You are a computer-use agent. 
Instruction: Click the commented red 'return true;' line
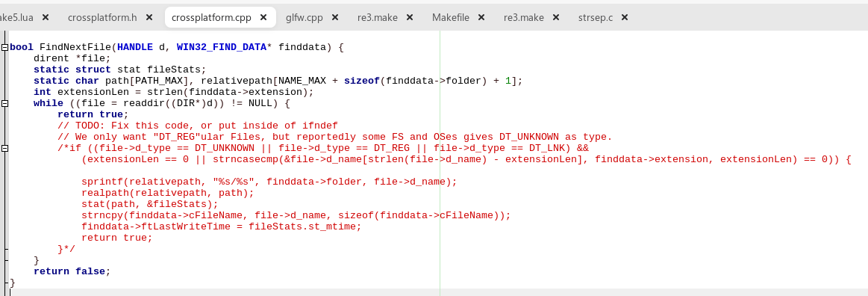point(117,238)
